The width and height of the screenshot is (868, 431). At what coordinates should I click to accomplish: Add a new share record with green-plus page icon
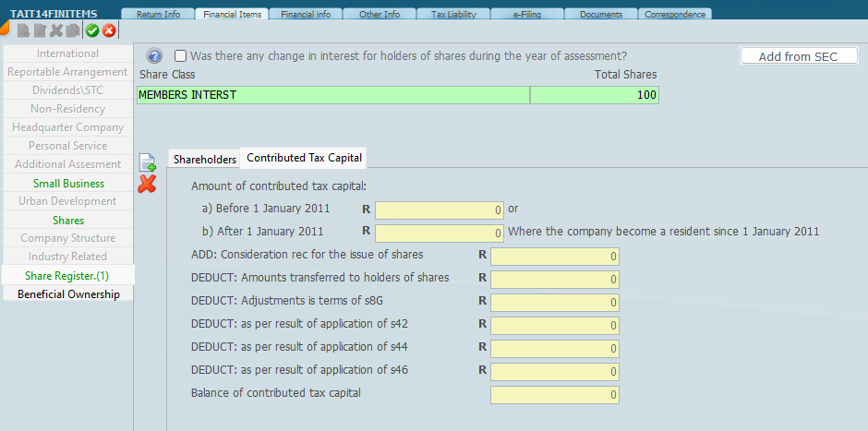(147, 162)
